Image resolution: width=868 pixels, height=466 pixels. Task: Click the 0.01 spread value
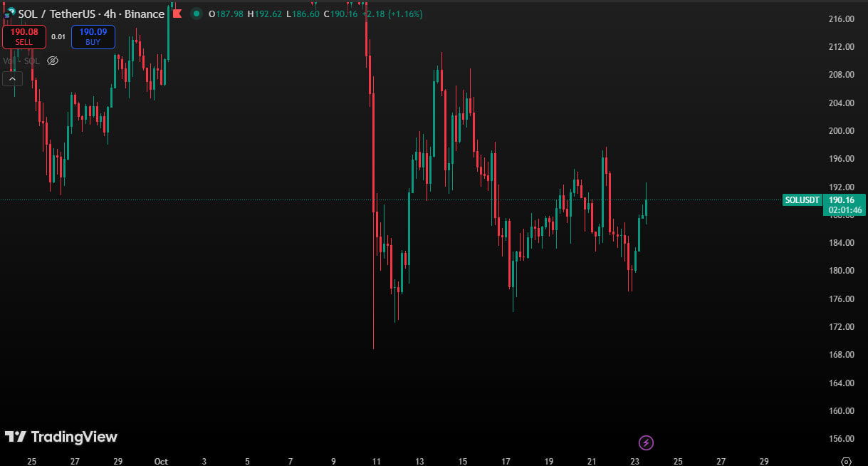(58, 37)
